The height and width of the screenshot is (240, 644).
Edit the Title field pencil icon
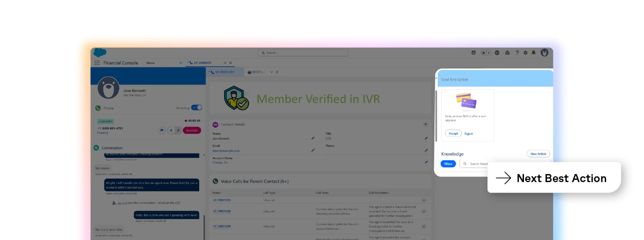pos(426,138)
